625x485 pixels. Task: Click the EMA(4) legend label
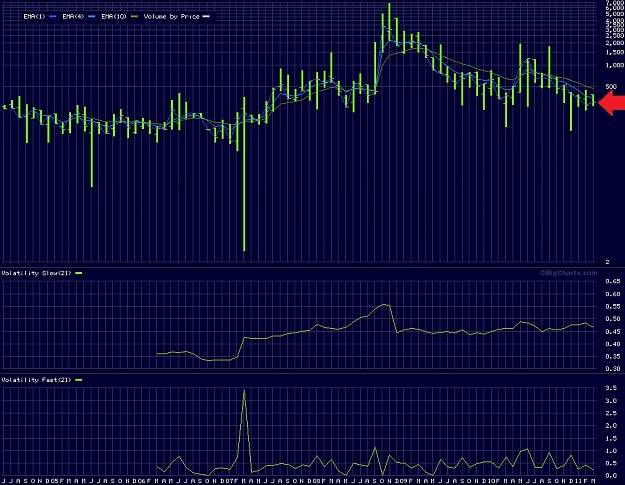pyautogui.click(x=73, y=16)
